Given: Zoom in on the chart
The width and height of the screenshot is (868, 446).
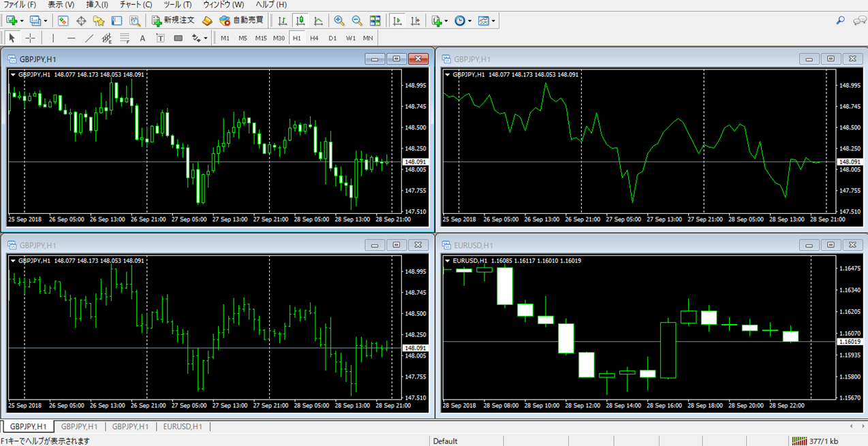Looking at the screenshot, I should tap(339, 20).
